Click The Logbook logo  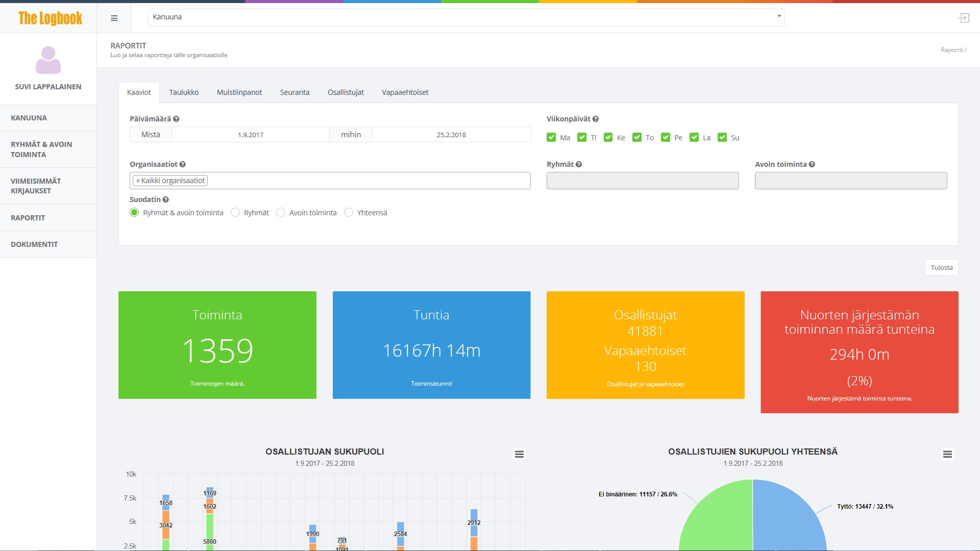50,18
